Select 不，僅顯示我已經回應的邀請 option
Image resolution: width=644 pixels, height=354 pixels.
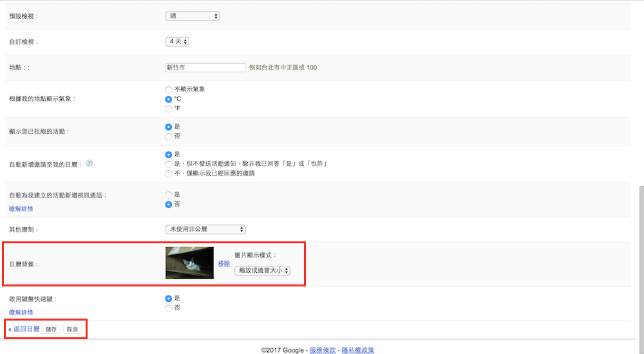[168, 174]
